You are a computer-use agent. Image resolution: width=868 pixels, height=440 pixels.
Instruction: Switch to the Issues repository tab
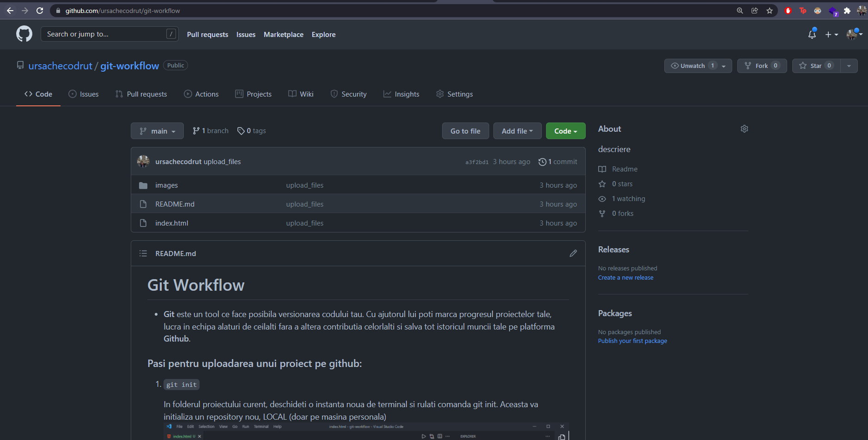pyautogui.click(x=84, y=94)
